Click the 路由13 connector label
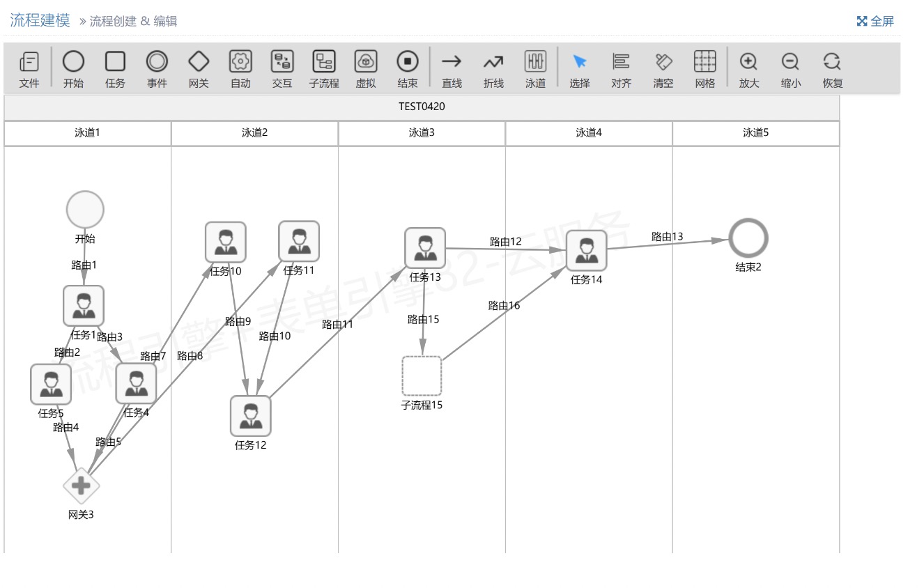The image size is (924, 588). 668,237
